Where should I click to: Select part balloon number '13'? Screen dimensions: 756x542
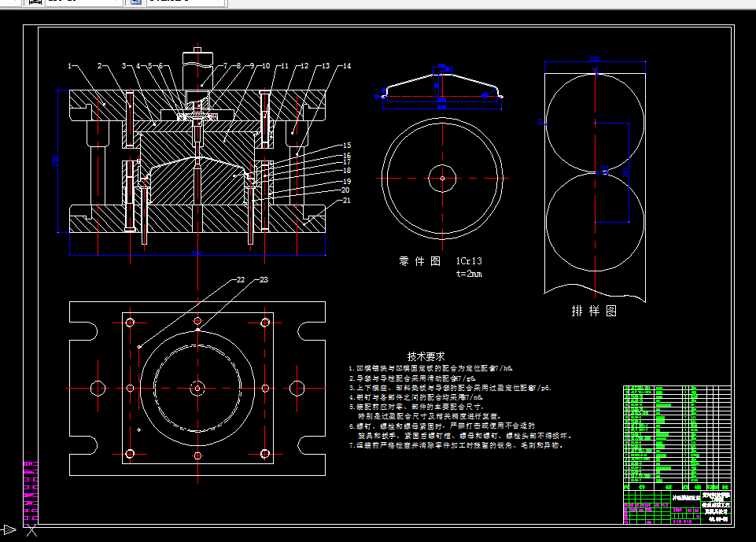tap(326, 65)
